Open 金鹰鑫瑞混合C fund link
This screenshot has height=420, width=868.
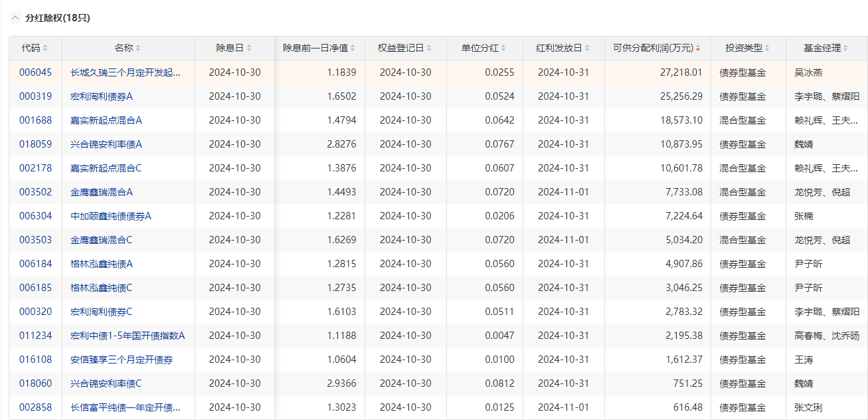click(x=102, y=240)
